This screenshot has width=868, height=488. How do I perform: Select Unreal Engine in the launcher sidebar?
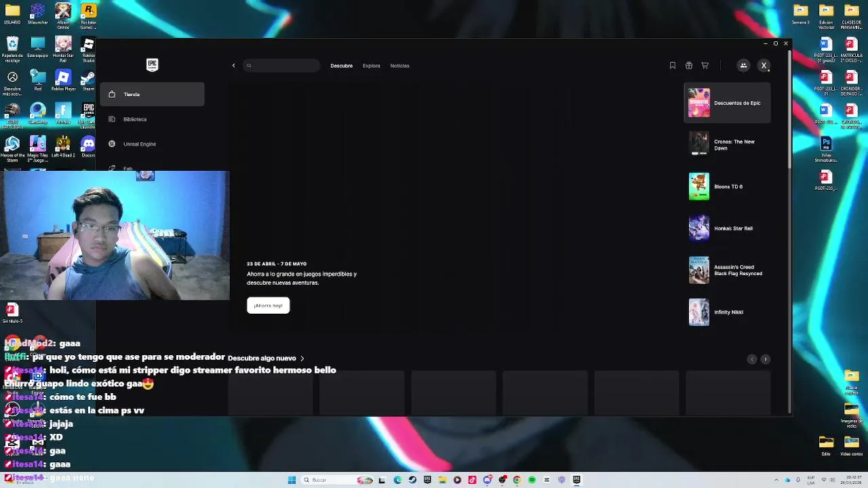point(152,144)
